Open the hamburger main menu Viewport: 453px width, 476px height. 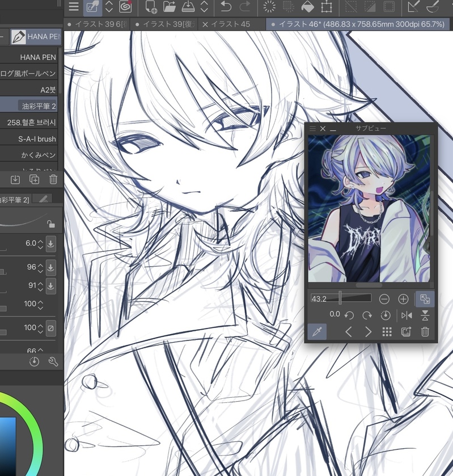coord(74,6)
